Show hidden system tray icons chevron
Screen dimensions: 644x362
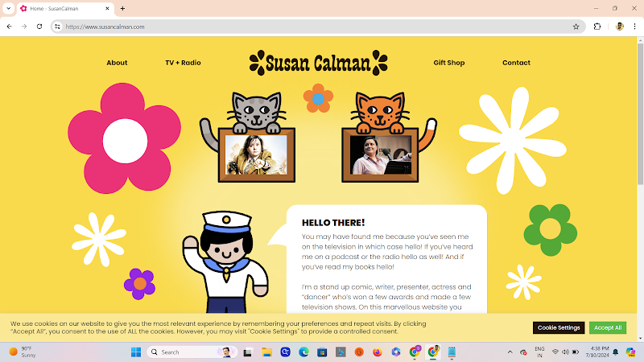[510, 352]
